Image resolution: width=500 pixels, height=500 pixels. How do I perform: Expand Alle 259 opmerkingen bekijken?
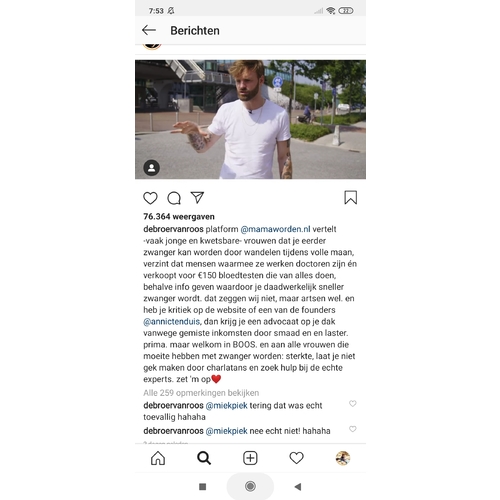coord(201,393)
